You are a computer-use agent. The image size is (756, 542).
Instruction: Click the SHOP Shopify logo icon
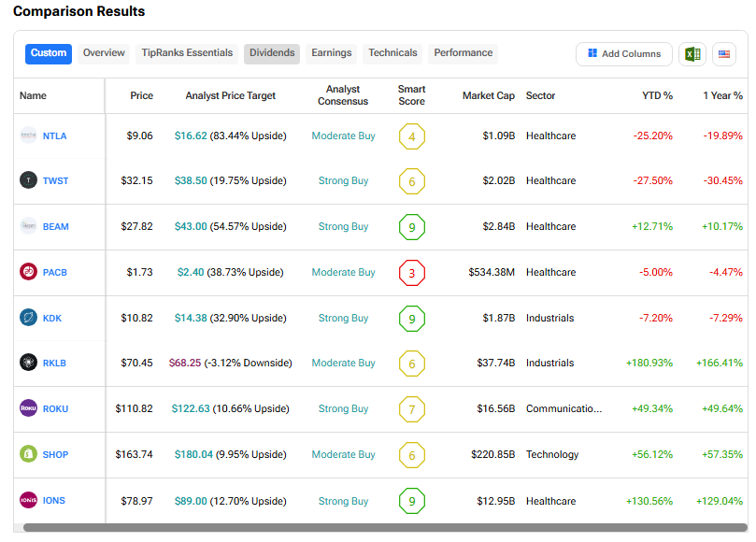[x=28, y=454]
